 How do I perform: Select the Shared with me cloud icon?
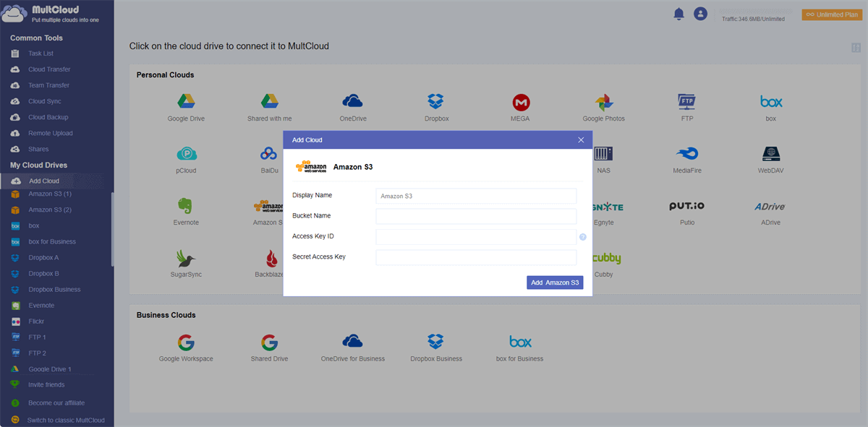270,102
